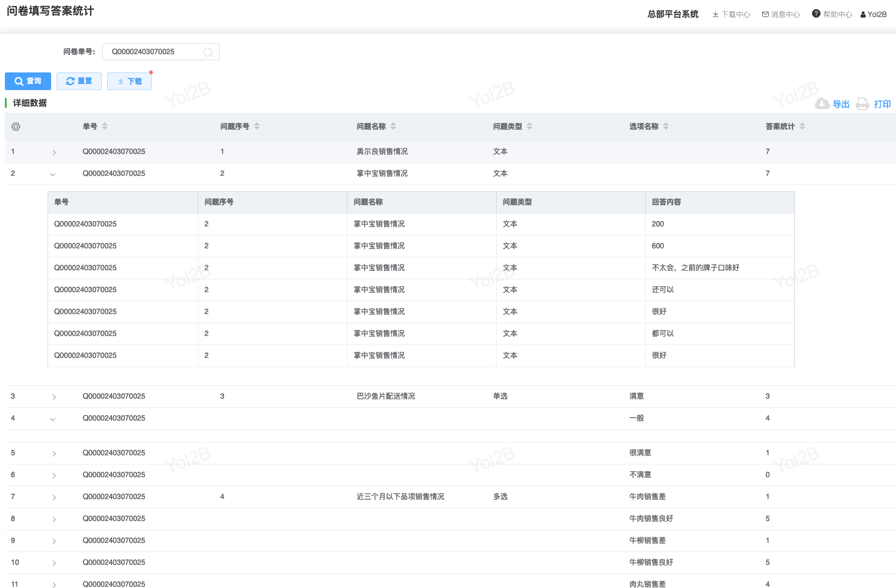Click the printer (打印) icon

point(863,104)
